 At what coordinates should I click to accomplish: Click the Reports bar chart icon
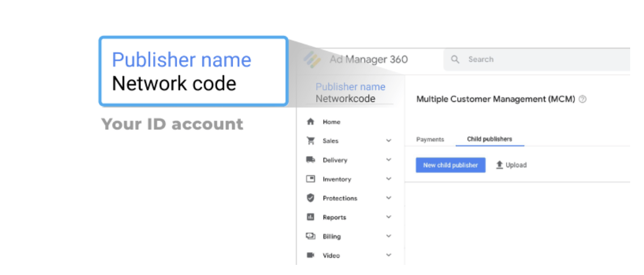311,217
